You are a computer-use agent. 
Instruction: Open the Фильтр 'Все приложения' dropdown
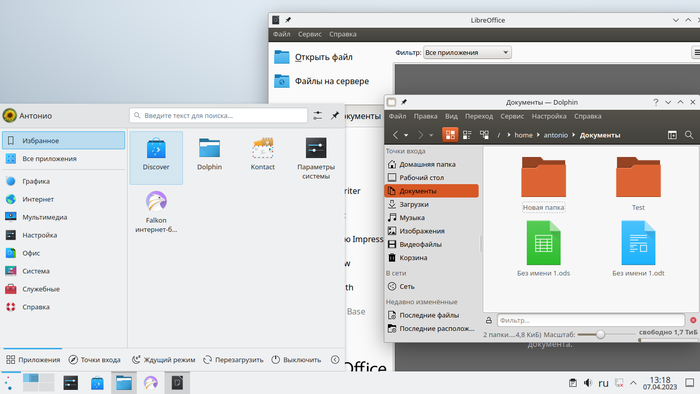click(x=467, y=53)
